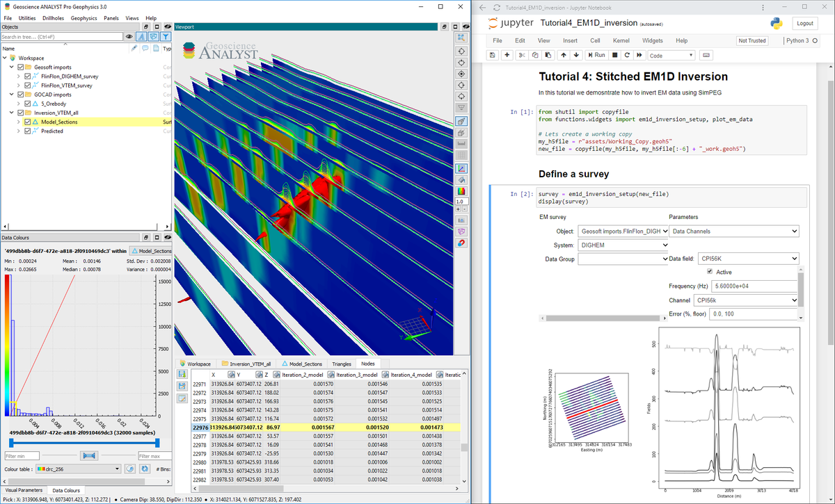Expand the FlinFlon_DIGHEM_survey node
The height and width of the screenshot is (504, 835).
(19, 76)
